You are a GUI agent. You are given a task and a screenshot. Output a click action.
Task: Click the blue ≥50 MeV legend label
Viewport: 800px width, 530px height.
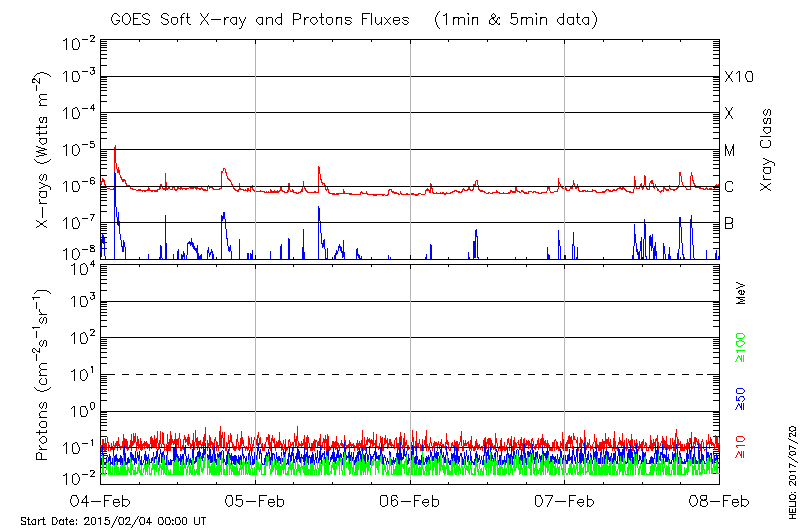coord(741,398)
